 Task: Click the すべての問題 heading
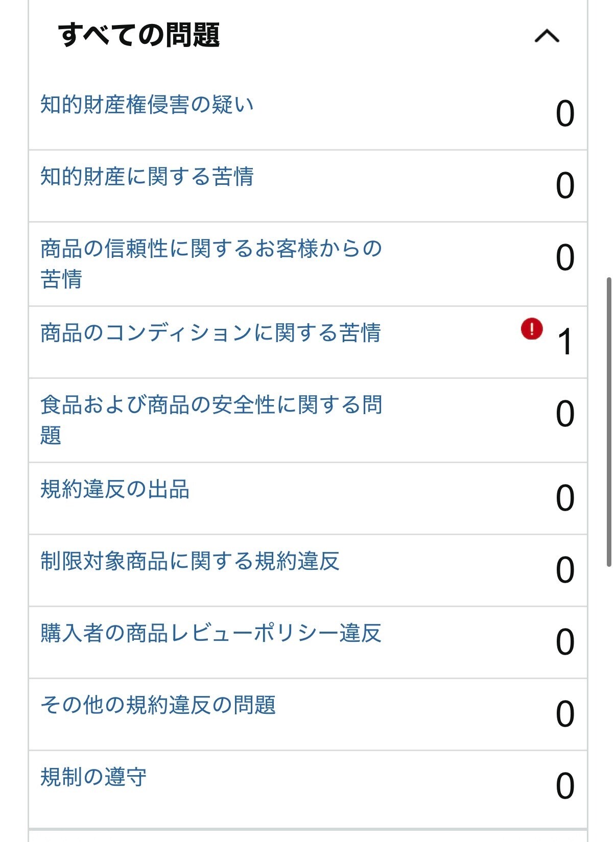coord(139,35)
